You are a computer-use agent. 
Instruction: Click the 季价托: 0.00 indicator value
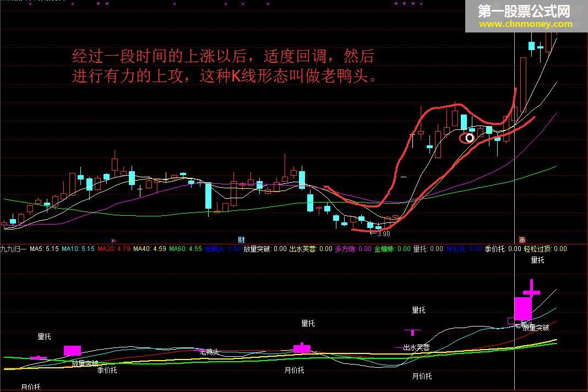(x=503, y=249)
